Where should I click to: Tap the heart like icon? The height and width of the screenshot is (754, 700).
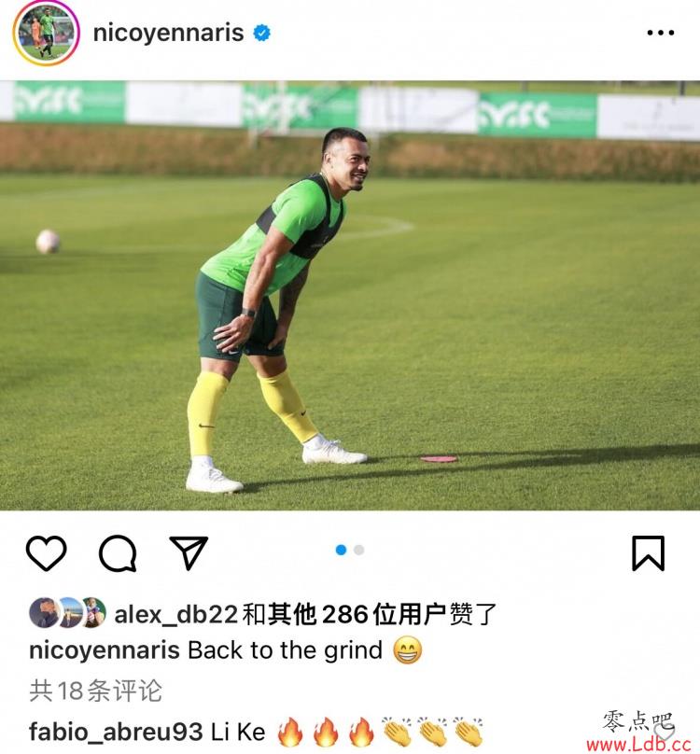click(46, 553)
